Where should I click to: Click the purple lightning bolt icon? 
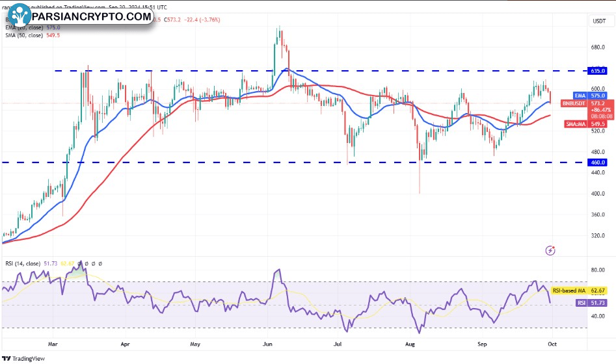point(550,250)
